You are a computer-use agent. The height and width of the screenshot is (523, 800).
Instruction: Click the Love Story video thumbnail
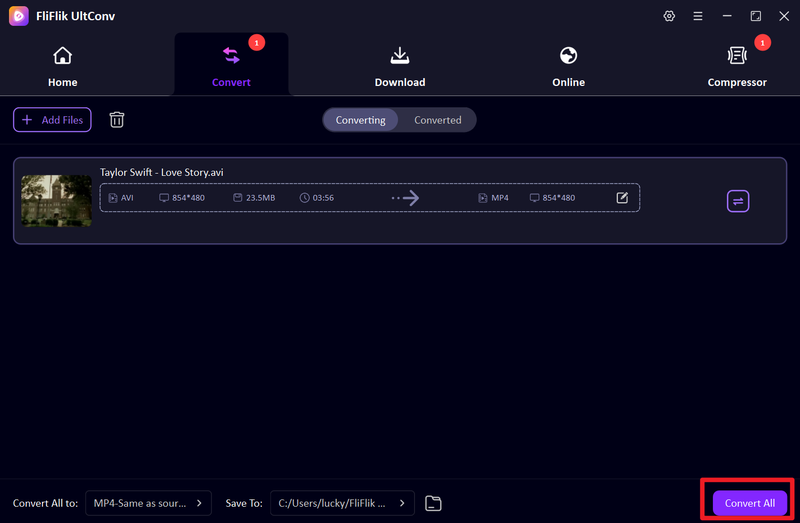coord(57,201)
